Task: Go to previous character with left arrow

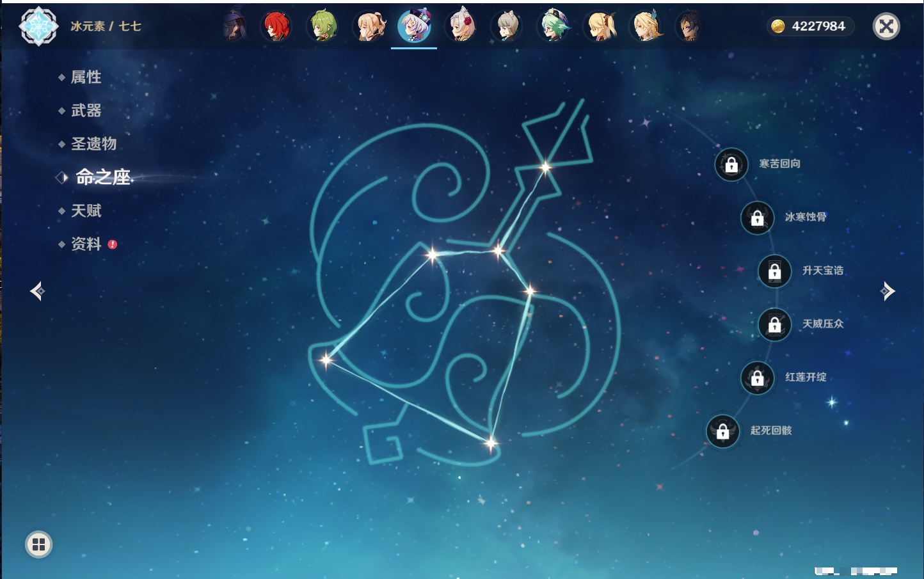Action: point(37,291)
